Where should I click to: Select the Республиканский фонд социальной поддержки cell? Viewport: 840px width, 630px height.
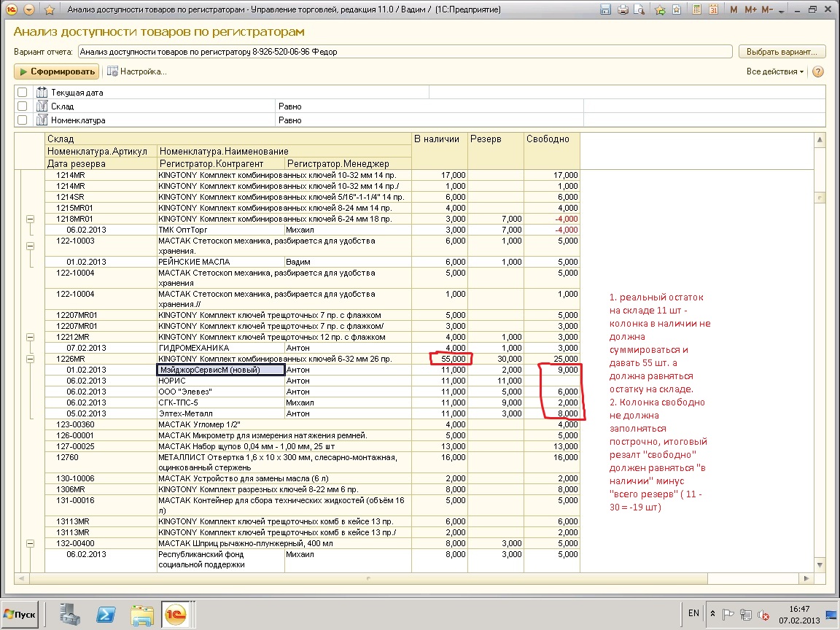click(221, 559)
